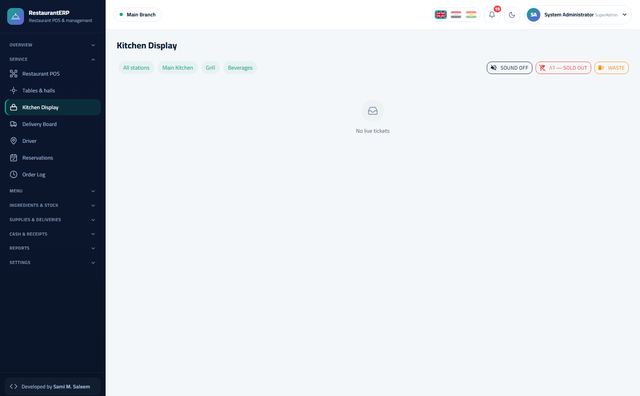This screenshot has height=396, width=640.
Task: Open System Administrator account dropdown
Action: (578, 15)
